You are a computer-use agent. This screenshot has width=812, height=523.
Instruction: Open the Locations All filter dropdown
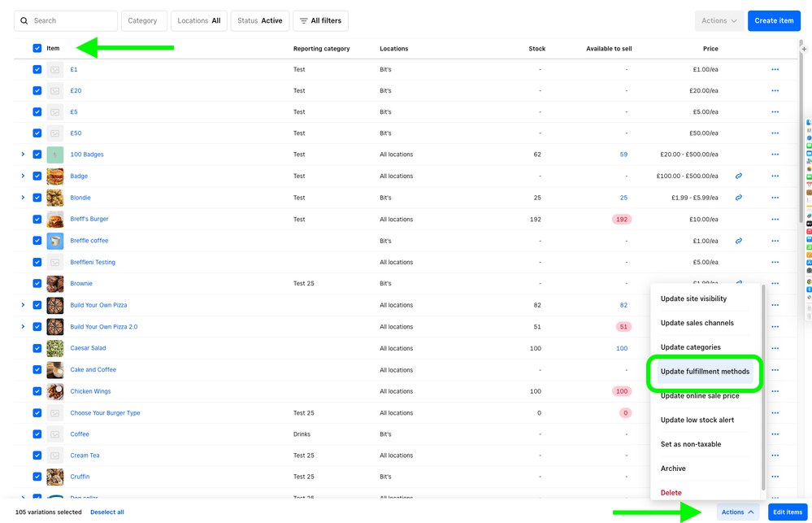(199, 21)
